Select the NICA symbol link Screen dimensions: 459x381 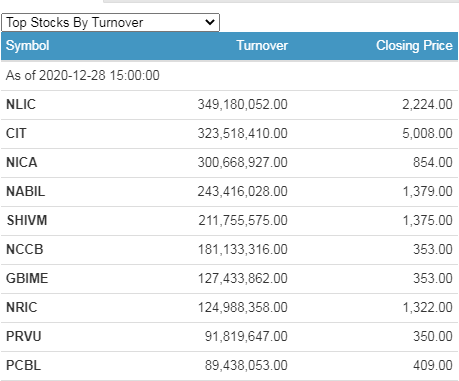click(22, 163)
